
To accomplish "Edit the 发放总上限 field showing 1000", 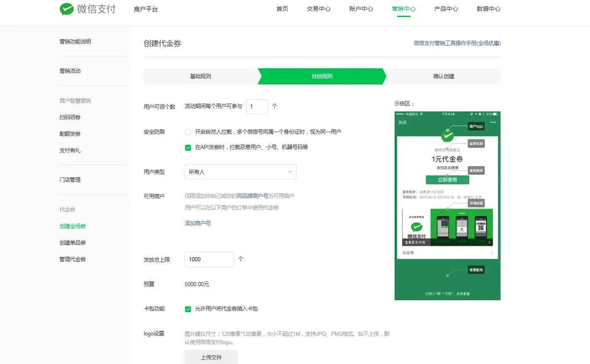I will [209, 259].
